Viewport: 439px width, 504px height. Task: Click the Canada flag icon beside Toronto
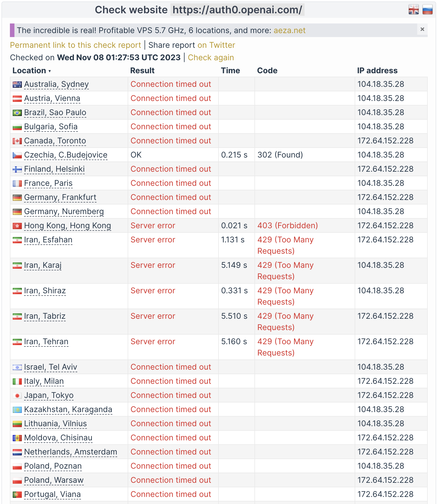[17, 141]
